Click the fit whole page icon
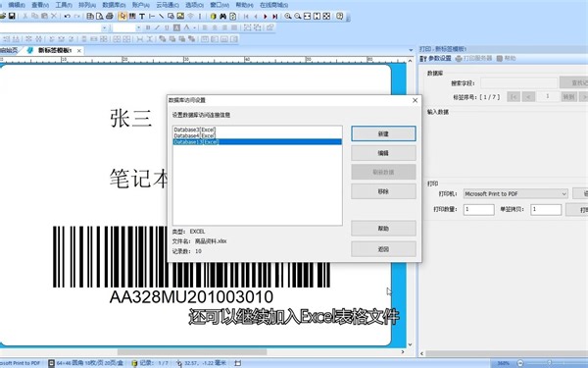The image size is (588, 368). click(326, 16)
